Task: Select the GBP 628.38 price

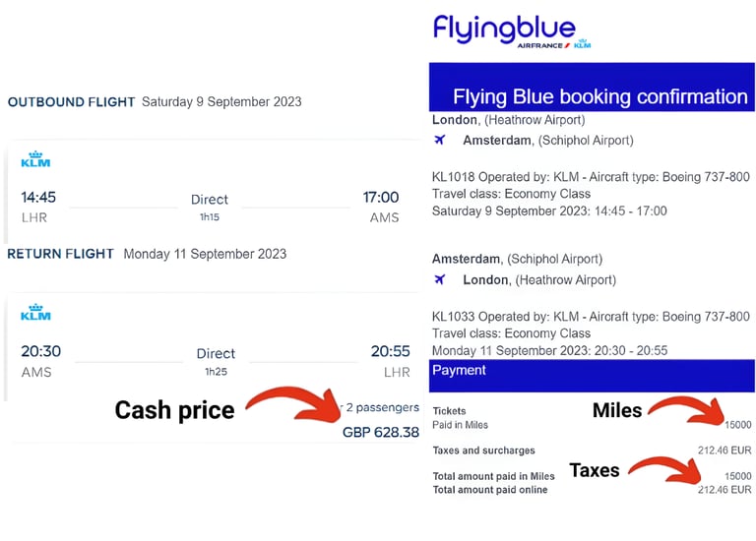Action: (380, 432)
